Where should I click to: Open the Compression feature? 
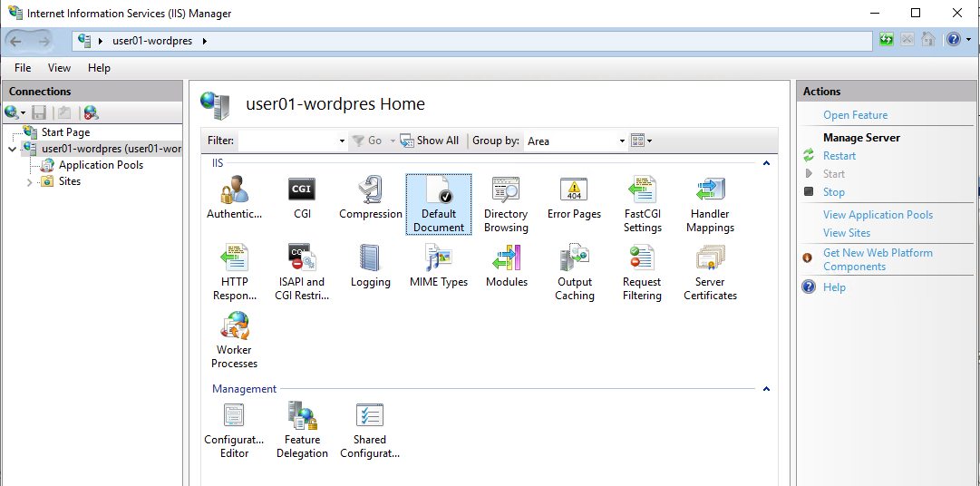[x=371, y=199]
